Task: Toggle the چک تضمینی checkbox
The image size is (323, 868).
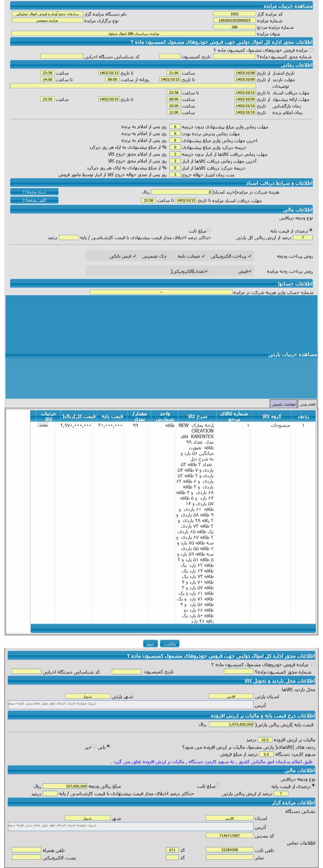Action: [170, 256]
